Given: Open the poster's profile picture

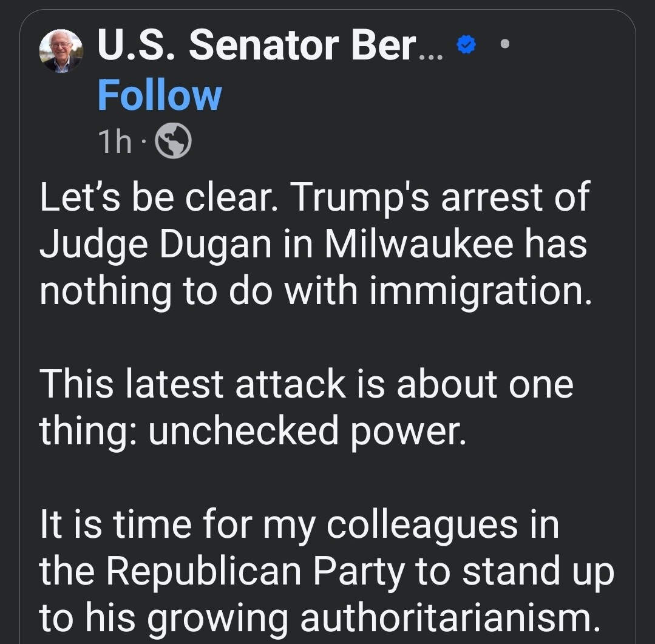Looking at the screenshot, I should pos(61,51).
